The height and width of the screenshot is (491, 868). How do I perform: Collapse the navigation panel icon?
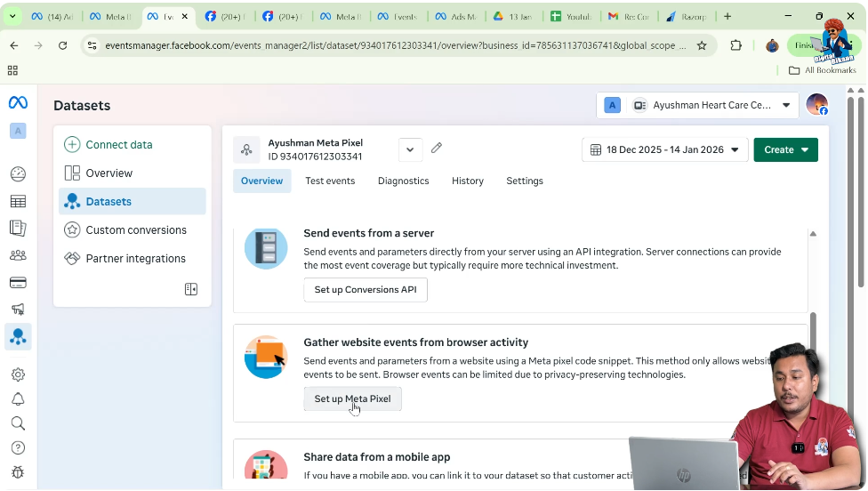(x=191, y=289)
